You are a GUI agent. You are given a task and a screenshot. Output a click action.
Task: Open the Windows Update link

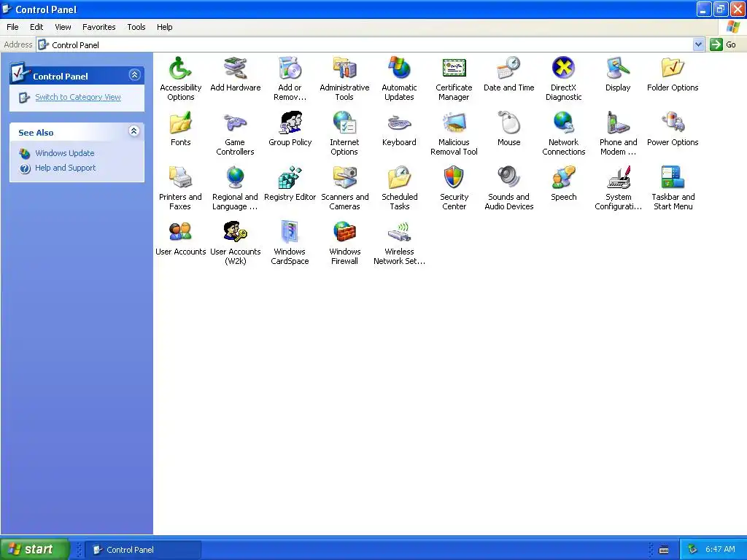click(65, 153)
